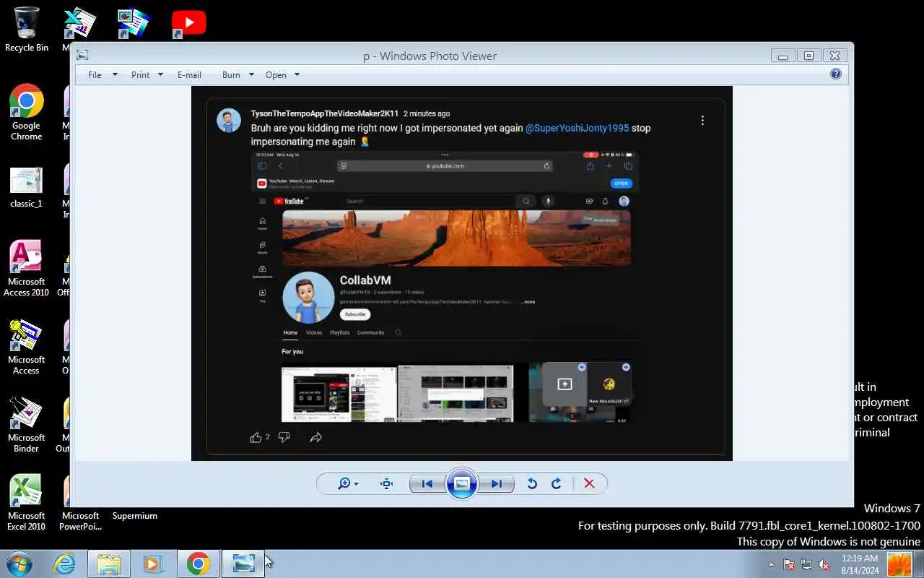
Task: Launch Internet Explorer from the taskbar
Action: click(64, 564)
